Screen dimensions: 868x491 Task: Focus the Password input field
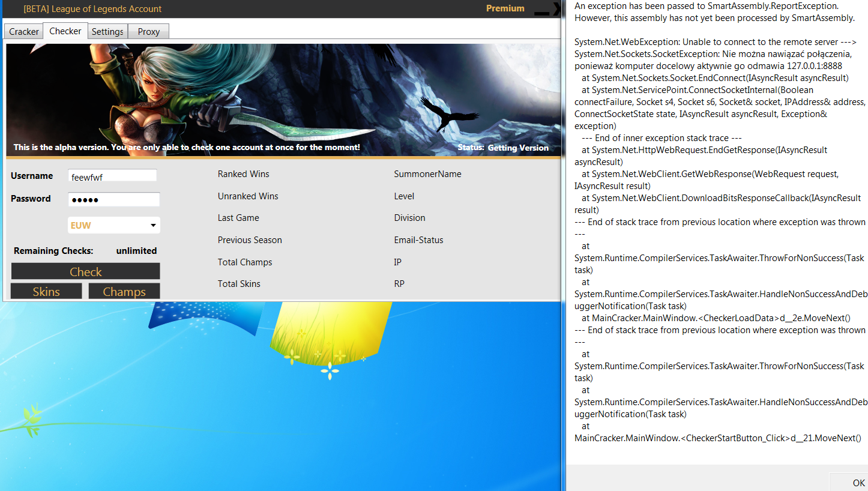(113, 199)
